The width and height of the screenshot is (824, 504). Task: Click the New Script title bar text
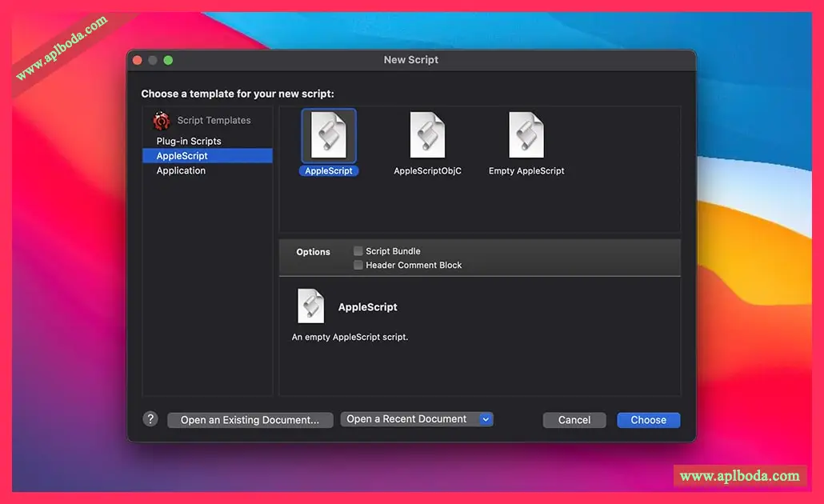pyautogui.click(x=411, y=60)
